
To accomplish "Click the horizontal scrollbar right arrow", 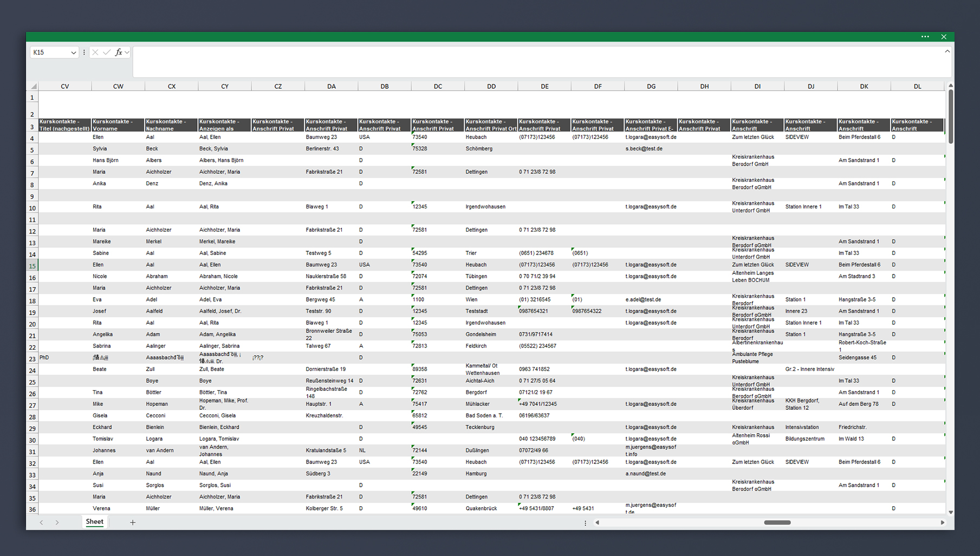I will [x=943, y=522].
